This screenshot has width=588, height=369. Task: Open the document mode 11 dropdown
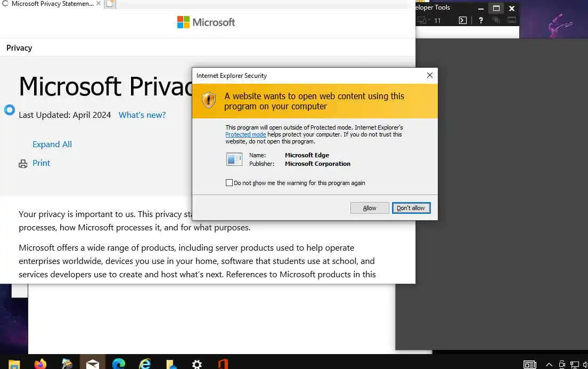click(437, 21)
